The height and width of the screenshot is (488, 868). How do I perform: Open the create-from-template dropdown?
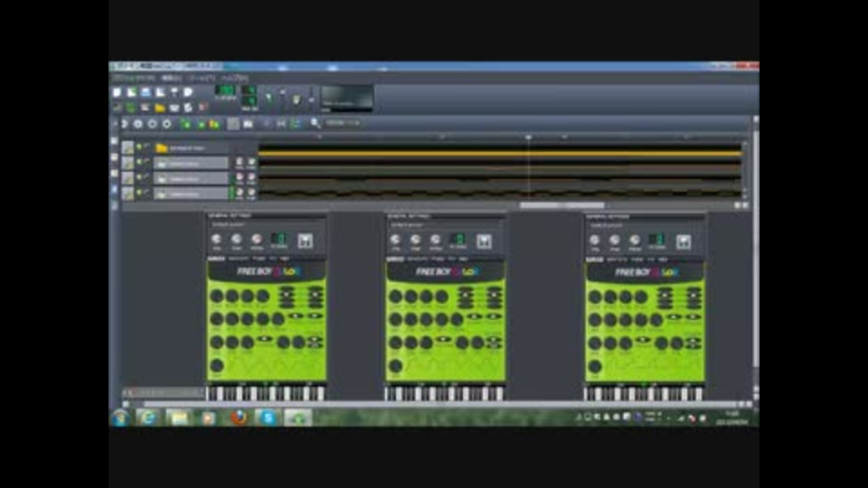pyautogui.click(x=132, y=92)
